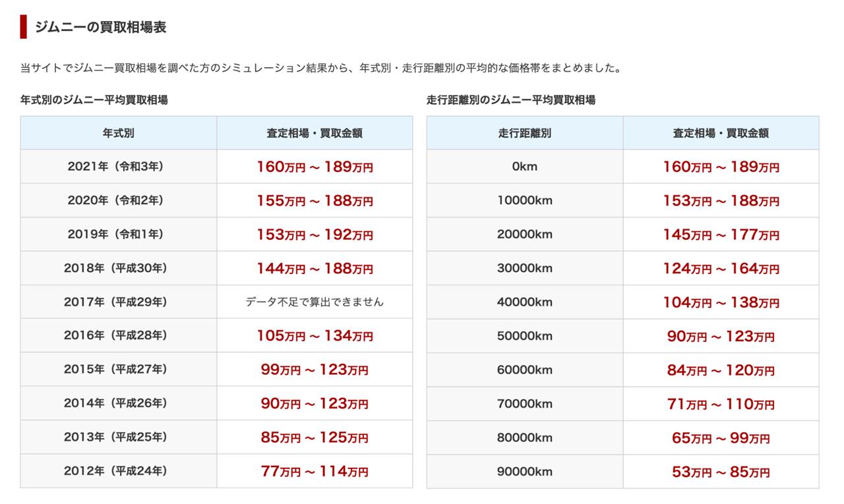The width and height of the screenshot is (844, 504).
Task: Click price 155万円～188万円 for 2020年
Action: [315, 201]
